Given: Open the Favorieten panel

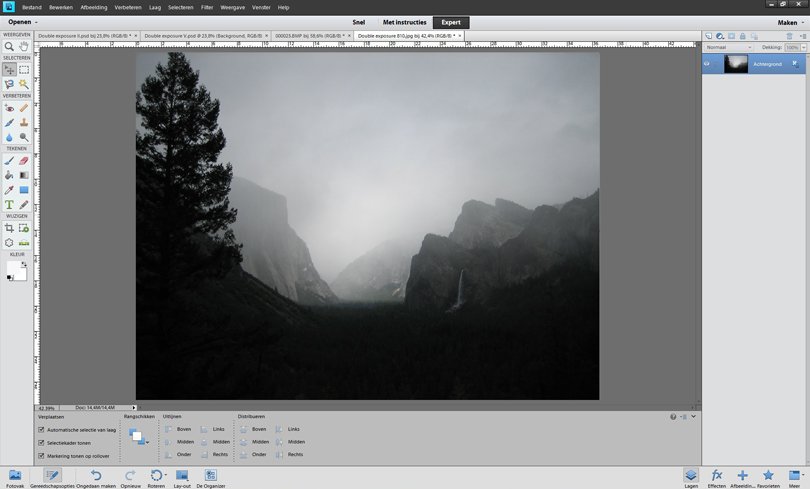Looking at the screenshot, I should (768, 478).
